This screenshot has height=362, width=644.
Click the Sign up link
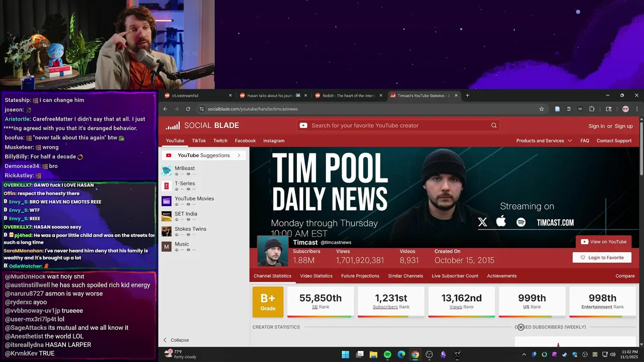(x=623, y=126)
